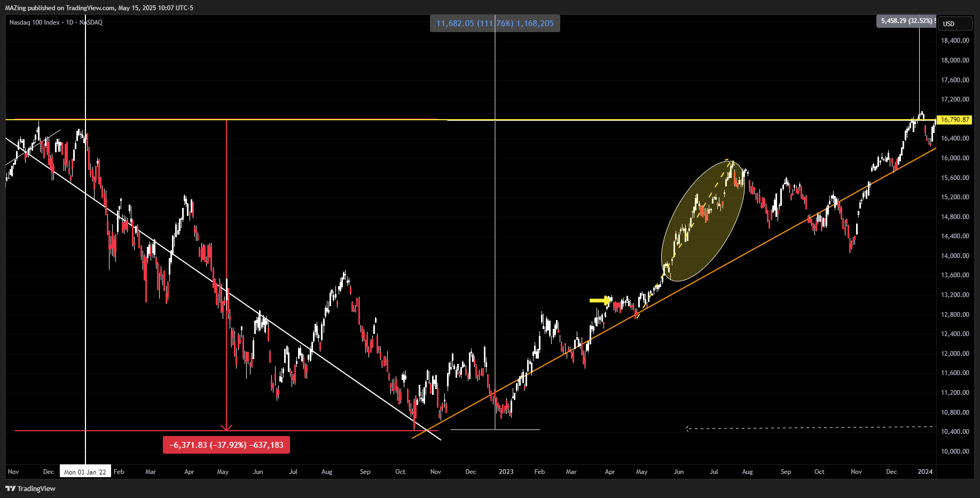Click the 15,200.00 price axis label

point(955,197)
